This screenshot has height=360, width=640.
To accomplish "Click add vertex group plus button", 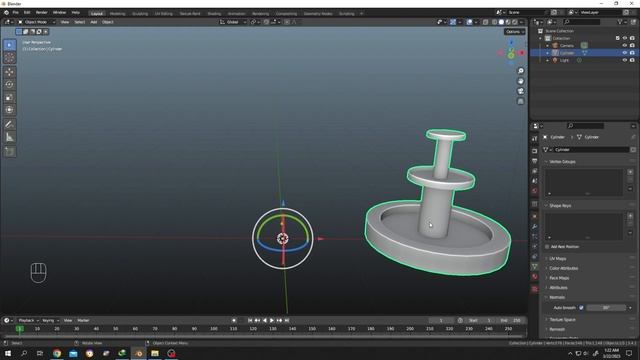I will coord(630,172).
